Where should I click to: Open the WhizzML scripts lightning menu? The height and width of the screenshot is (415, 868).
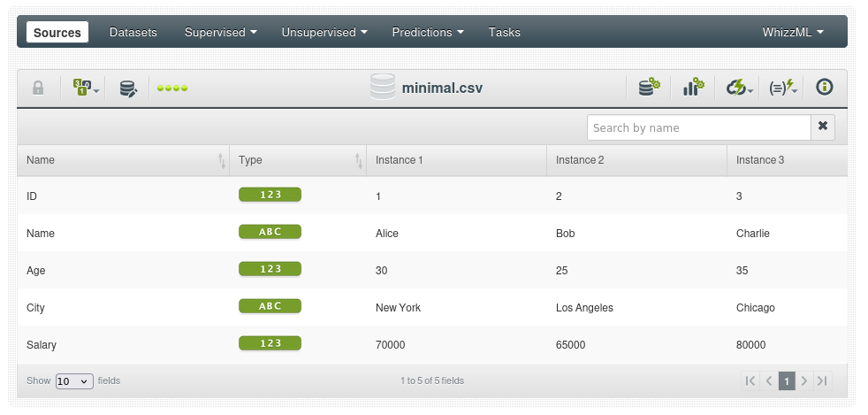(x=783, y=88)
